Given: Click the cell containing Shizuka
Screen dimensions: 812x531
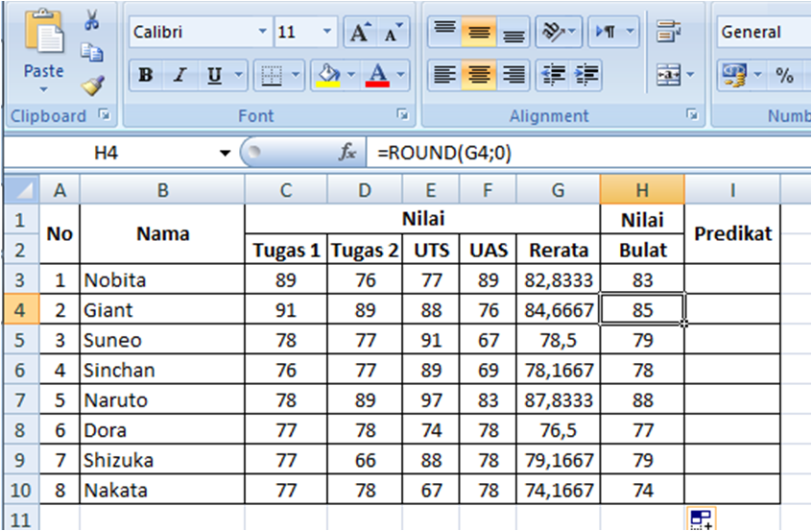Looking at the screenshot, I should click(x=162, y=460).
